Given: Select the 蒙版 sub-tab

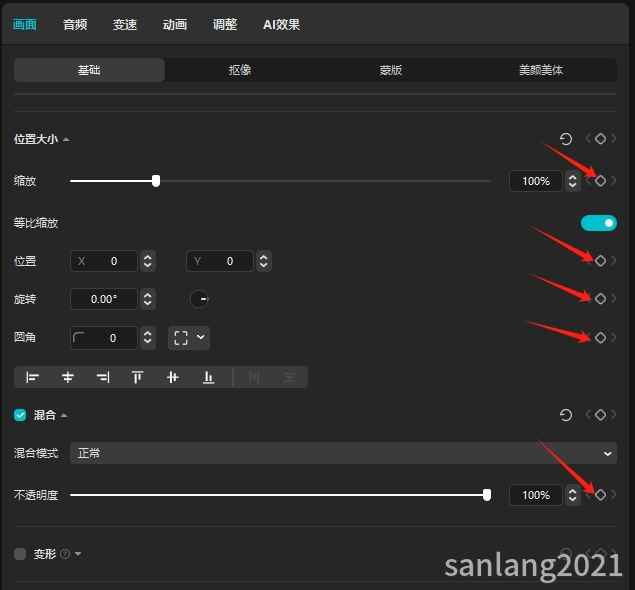Looking at the screenshot, I should click(x=390, y=70).
